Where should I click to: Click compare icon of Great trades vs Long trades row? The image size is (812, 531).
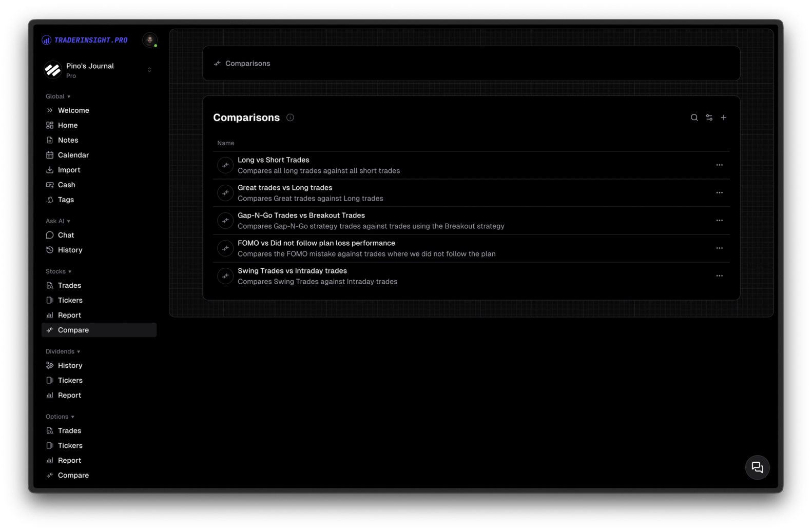[x=225, y=193]
